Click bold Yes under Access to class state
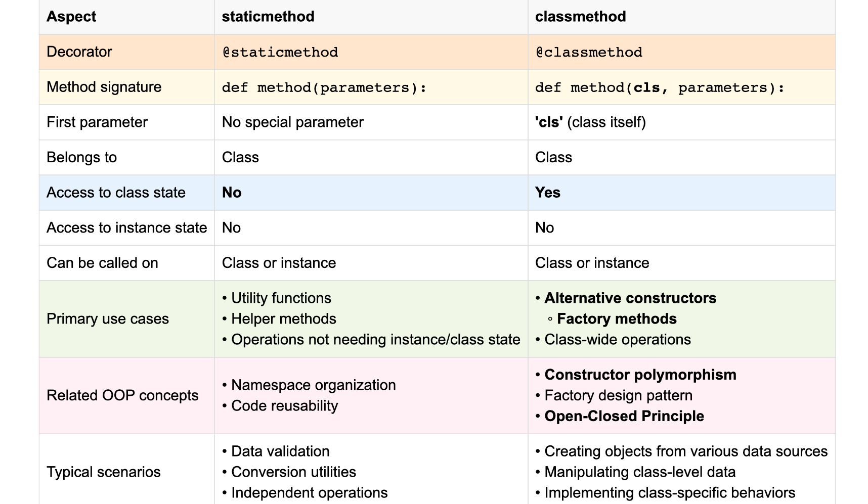This screenshot has width=868, height=504. [548, 193]
